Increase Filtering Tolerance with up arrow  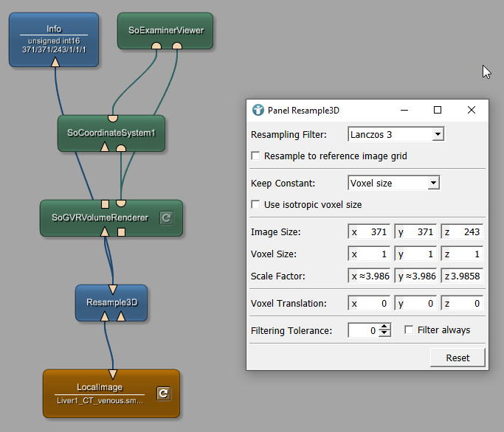pos(384,327)
